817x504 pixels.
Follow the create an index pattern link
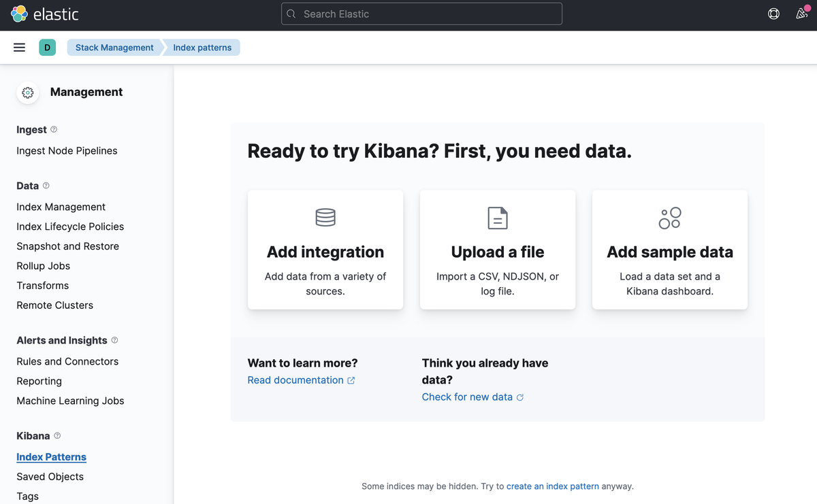click(552, 486)
